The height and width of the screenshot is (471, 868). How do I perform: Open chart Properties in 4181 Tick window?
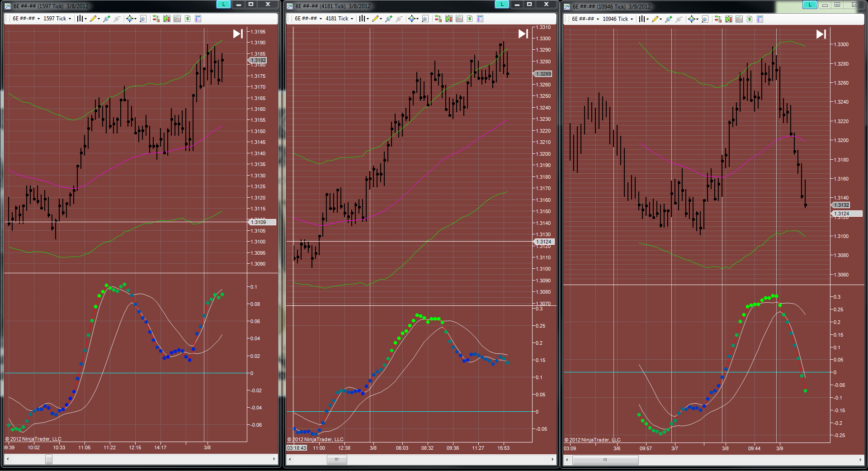pyautogui.click(x=480, y=19)
